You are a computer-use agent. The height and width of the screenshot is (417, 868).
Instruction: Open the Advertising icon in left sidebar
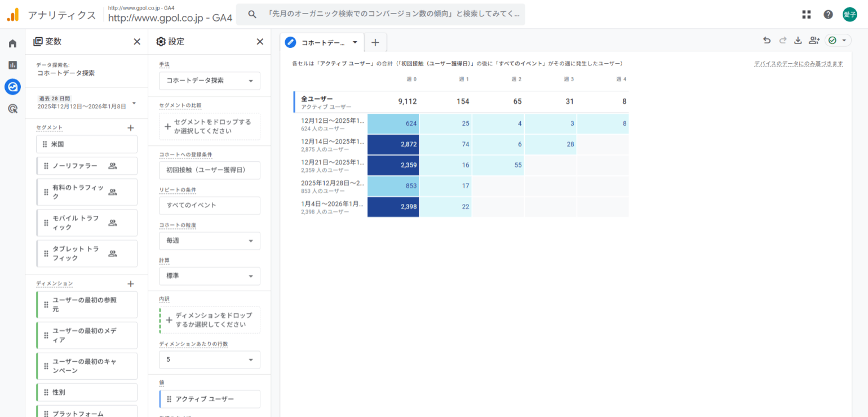[12, 109]
